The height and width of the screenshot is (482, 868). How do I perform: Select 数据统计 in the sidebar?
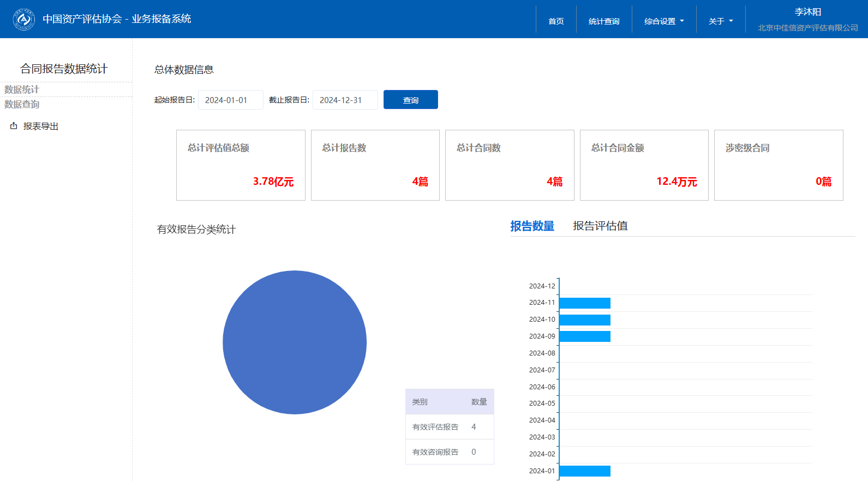point(22,89)
